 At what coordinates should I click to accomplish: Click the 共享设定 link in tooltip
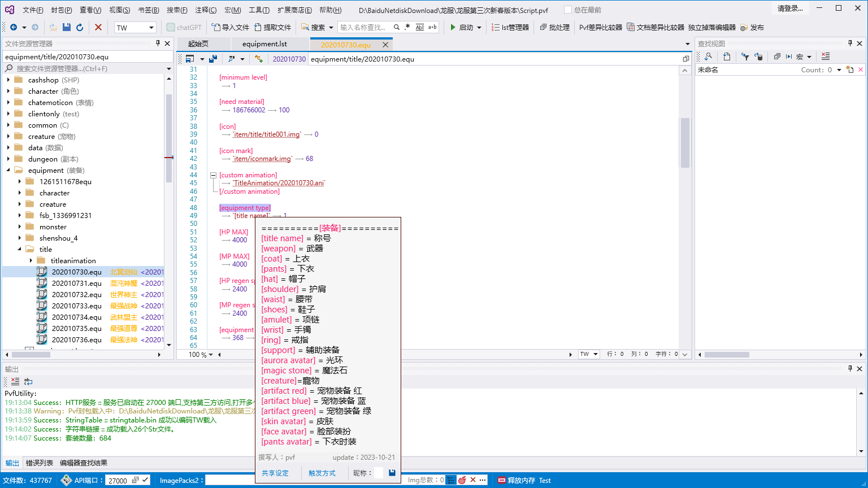(x=275, y=473)
